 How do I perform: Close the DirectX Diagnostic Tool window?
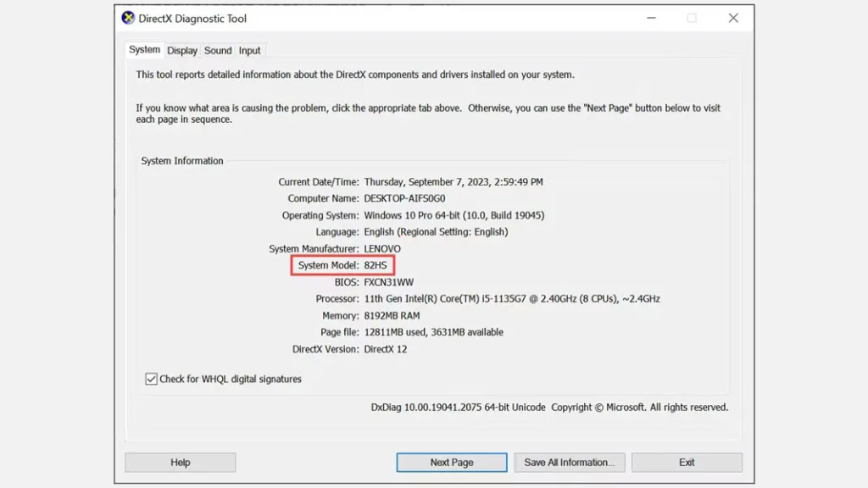click(x=733, y=19)
